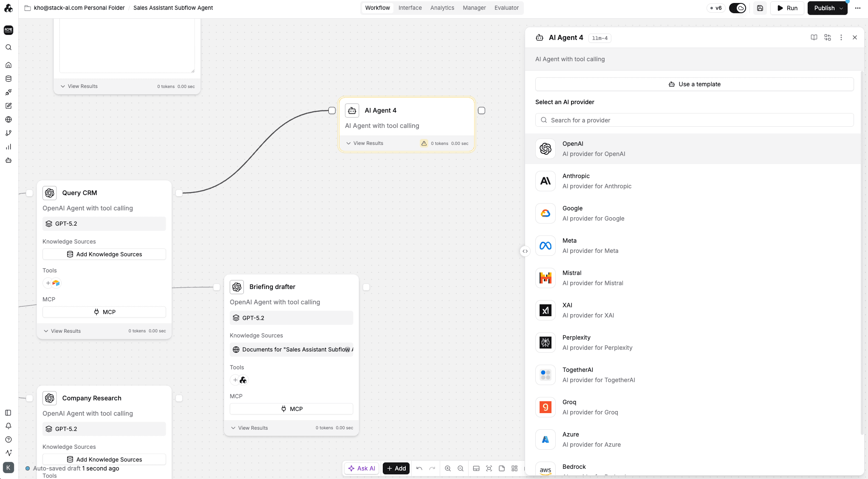Click the notifications bell icon
Image resolution: width=868 pixels, height=479 pixels.
coord(8,426)
